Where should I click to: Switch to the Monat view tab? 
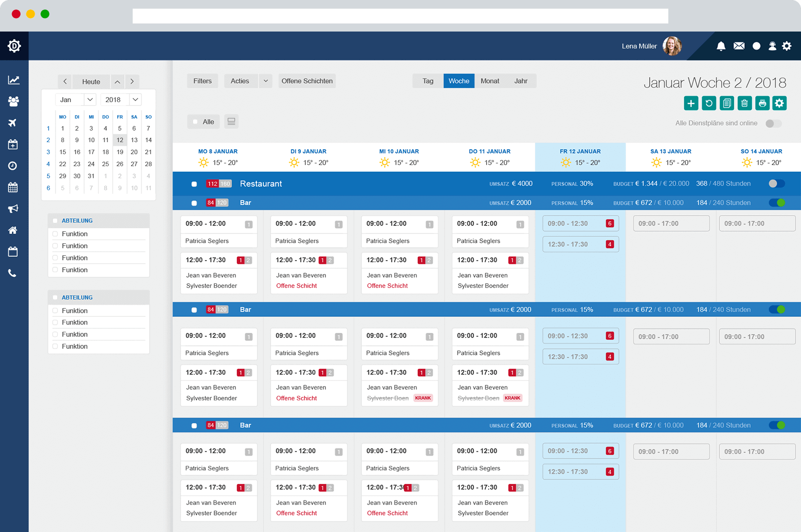coord(490,81)
